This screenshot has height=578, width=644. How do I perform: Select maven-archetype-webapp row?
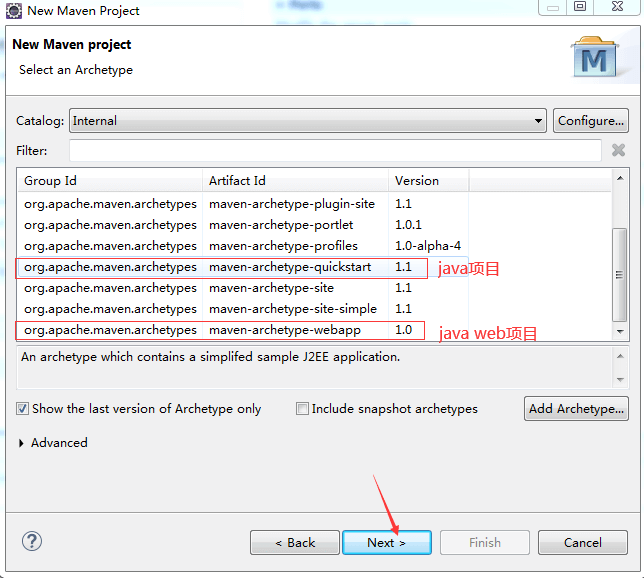242,330
